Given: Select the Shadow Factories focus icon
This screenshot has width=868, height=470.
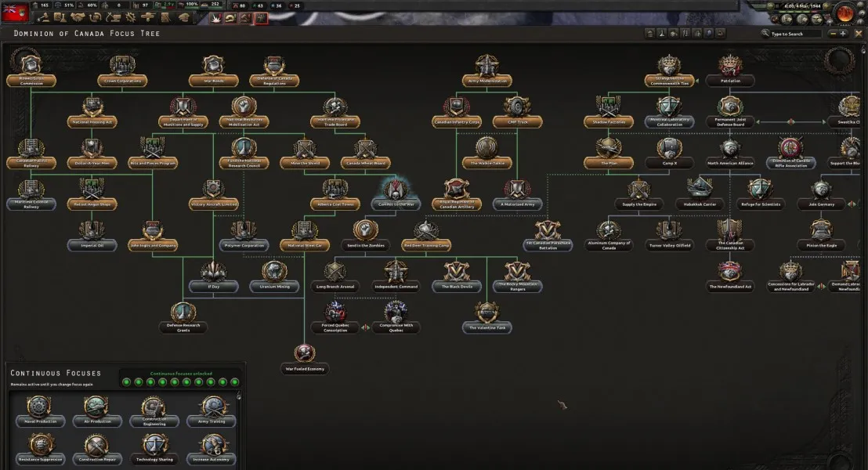Looking at the screenshot, I should (609, 107).
